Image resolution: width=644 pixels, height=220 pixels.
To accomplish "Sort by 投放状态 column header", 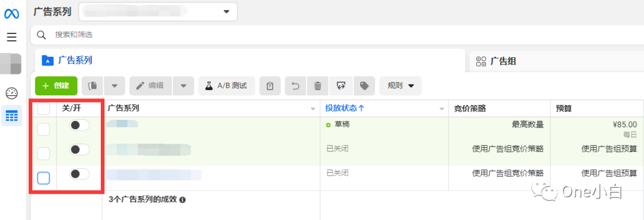I will [x=345, y=109].
